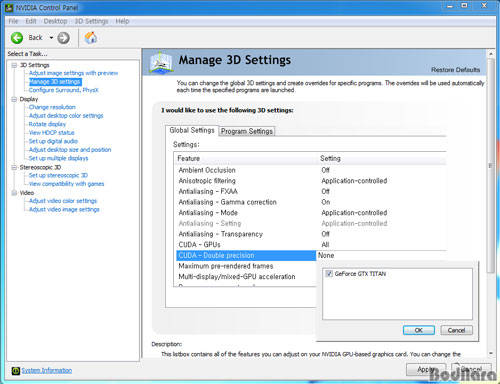Select the Ambient Occlusion row

(x=311, y=170)
